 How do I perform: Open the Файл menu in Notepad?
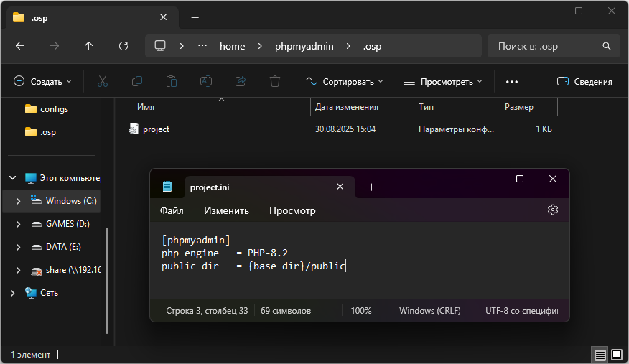(x=172, y=210)
